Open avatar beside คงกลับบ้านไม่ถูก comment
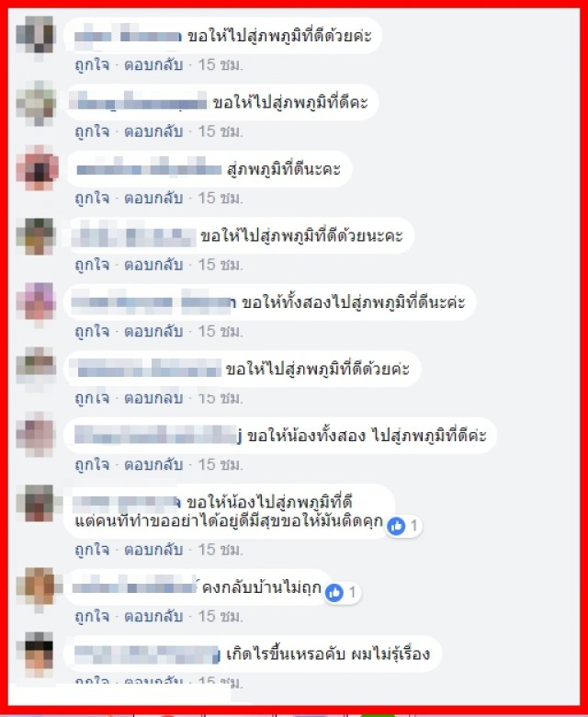 click(36, 587)
